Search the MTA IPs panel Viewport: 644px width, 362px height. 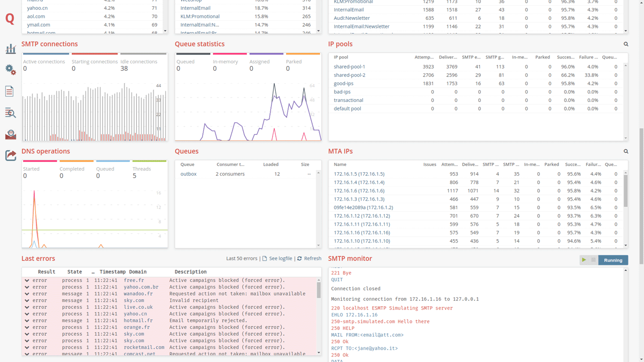[x=626, y=152]
